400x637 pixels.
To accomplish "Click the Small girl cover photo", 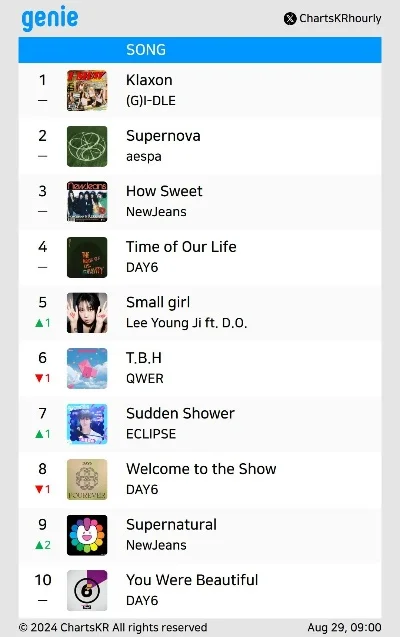I will (x=87, y=313).
